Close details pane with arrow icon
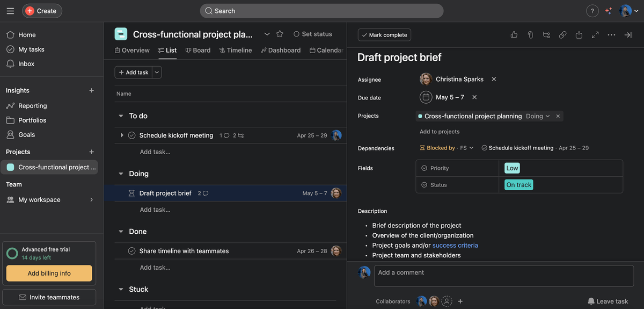The height and width of the screenshot is (309, 644). (x=628, y=35)
